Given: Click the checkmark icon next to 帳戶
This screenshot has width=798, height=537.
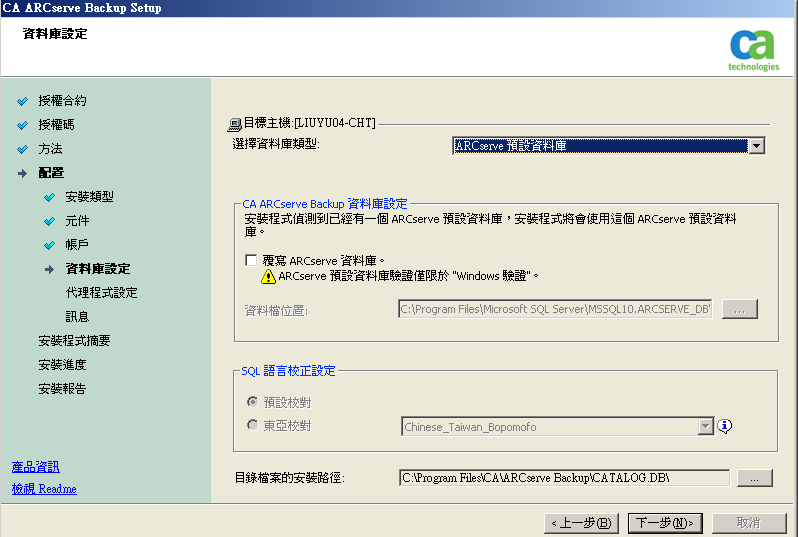Looking at the screenshot, I should click(x=49, y=245).
